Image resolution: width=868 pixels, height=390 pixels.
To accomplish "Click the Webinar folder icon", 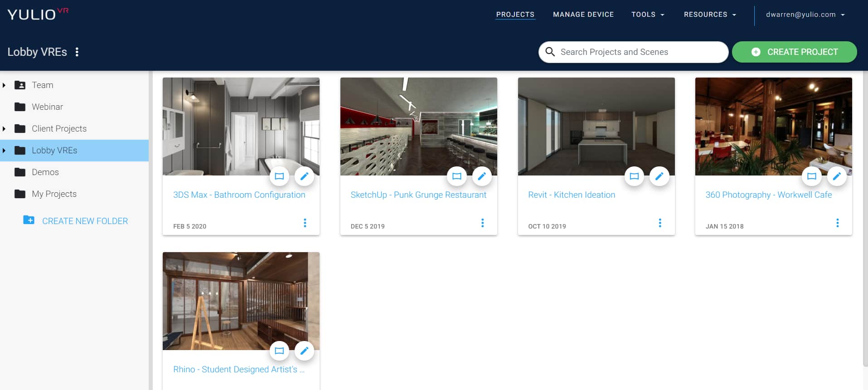I will (x=20, y=107).
